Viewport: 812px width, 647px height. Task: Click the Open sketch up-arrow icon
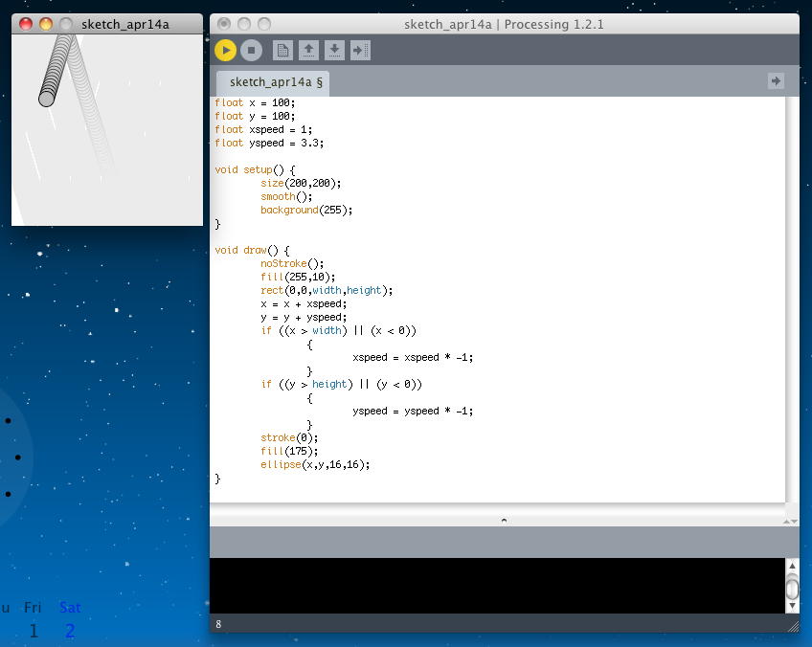point(308,50)
